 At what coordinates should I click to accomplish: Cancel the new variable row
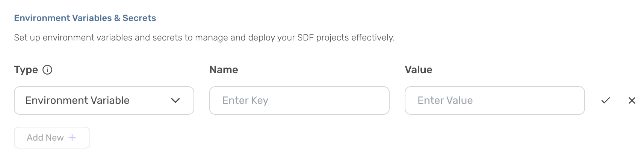(x=632, y=100)
